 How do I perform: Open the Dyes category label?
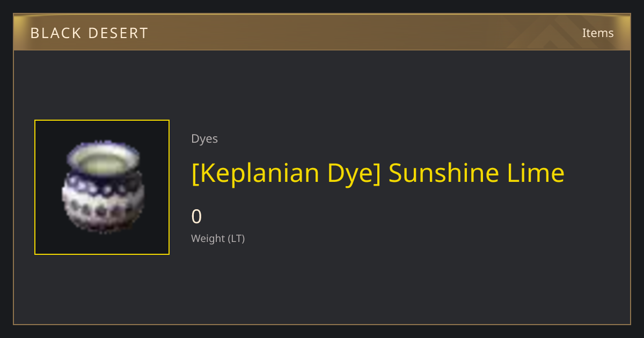(204, 139)
